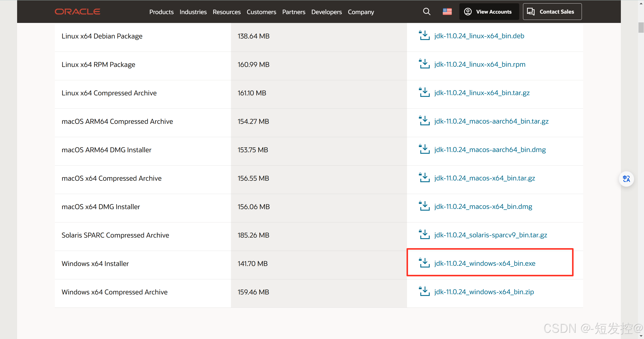This screenshot has width=644, height=339.
Task: Download jdk-11.0.24_macos-aarch64_bin.dmg link
Action: [x=490, y=150]
